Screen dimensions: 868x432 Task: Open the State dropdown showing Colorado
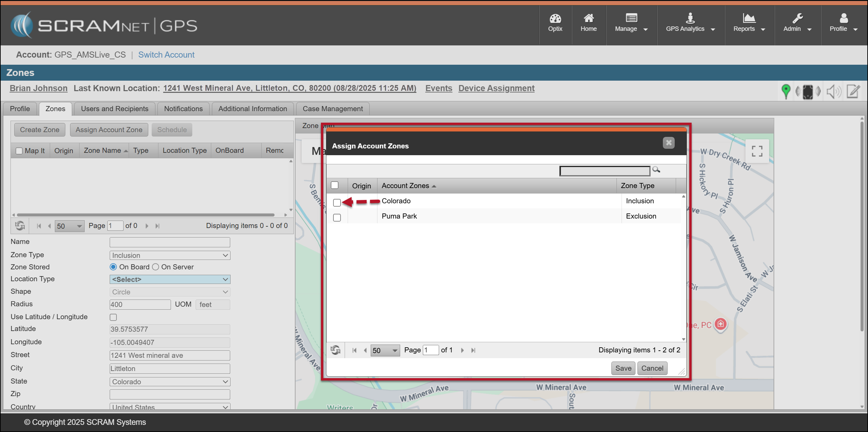[170, 382]
